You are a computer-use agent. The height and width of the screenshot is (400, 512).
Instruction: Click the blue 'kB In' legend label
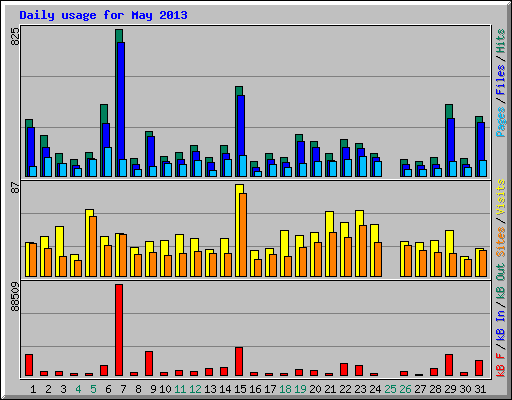[501, 326]
